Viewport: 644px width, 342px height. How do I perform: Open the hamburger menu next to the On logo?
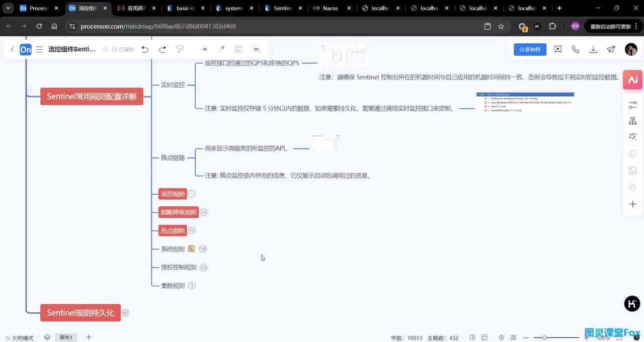tap(39, 49)
